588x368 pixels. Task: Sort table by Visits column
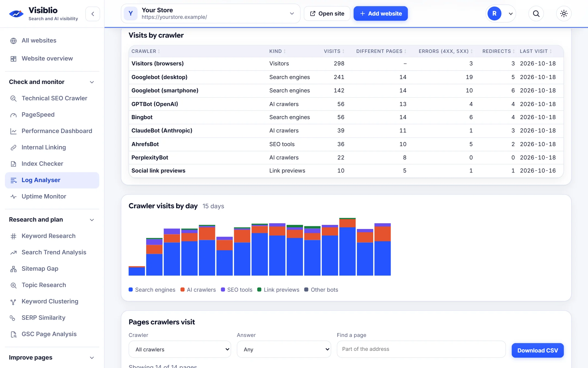click(334, 51)
